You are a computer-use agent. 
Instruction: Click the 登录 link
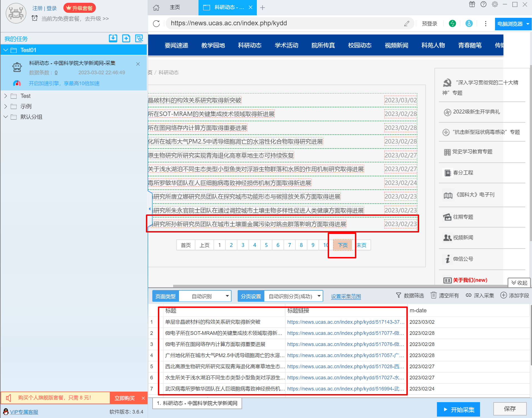tap(52, 8)
